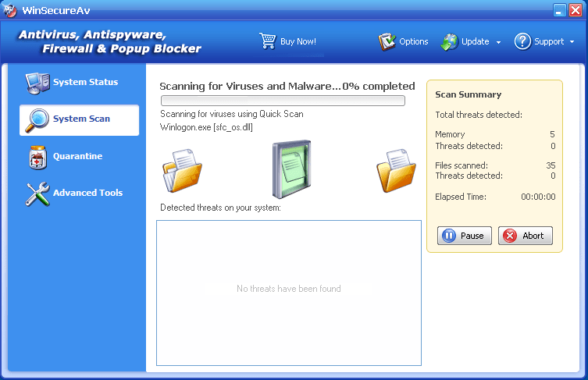Expand the Support dropdown arrow
Image resolution: width=588 pixels, height=380 pixels.
[x=572, y=42]
